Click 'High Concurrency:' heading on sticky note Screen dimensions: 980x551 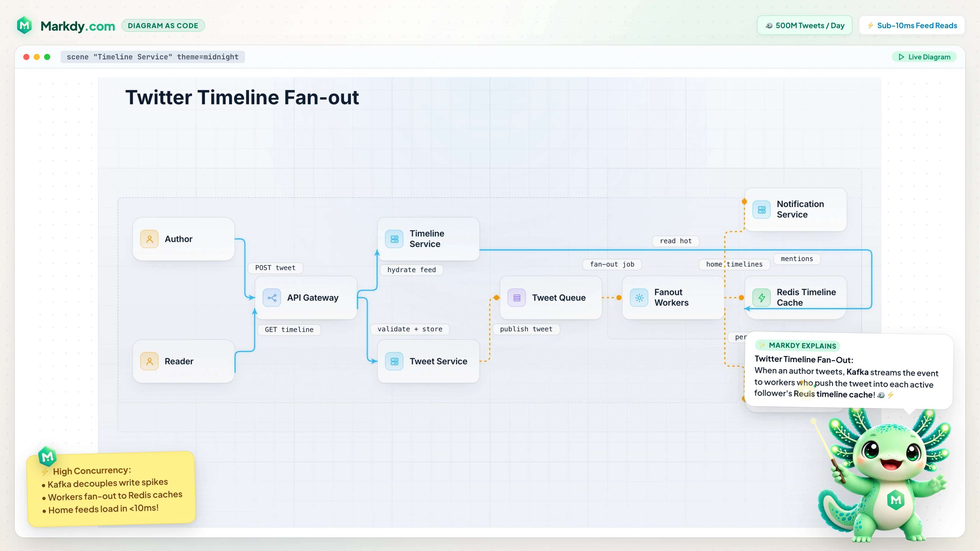[92, 471]
